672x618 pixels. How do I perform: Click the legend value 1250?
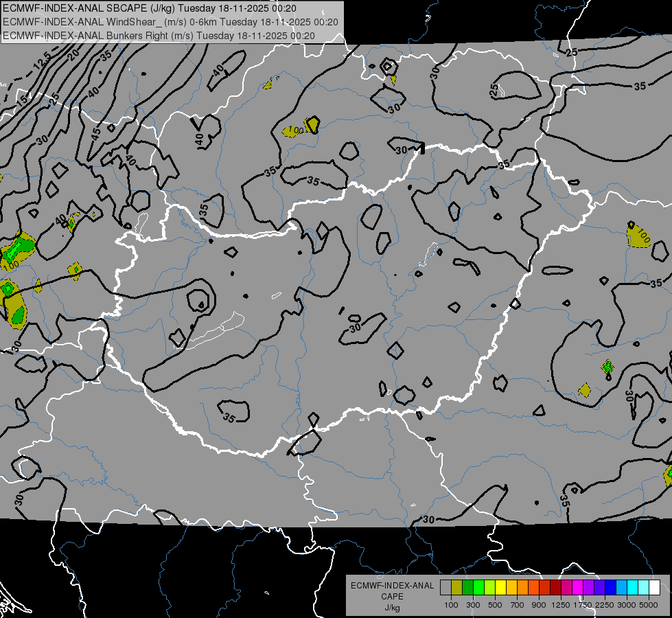coord(561,605)
